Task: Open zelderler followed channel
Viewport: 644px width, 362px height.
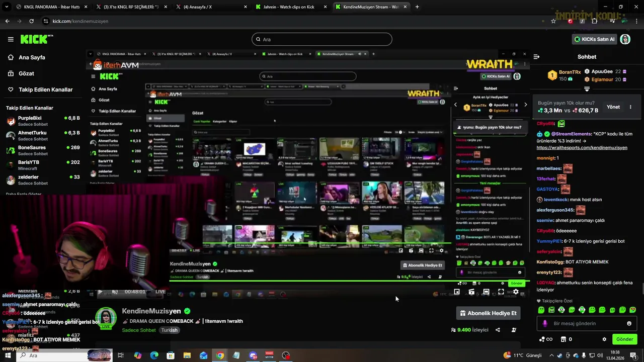Action: click(x=43, y=180)
